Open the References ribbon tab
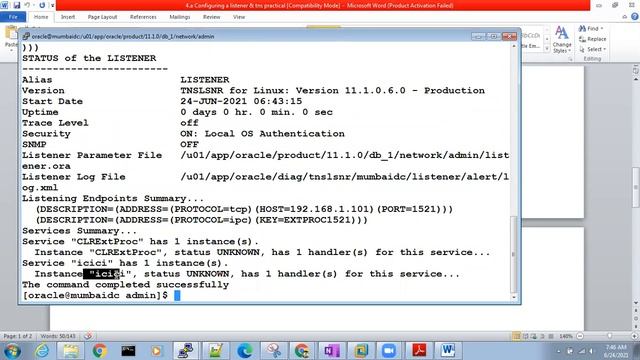The image size is (640, 360). point(143,17)
